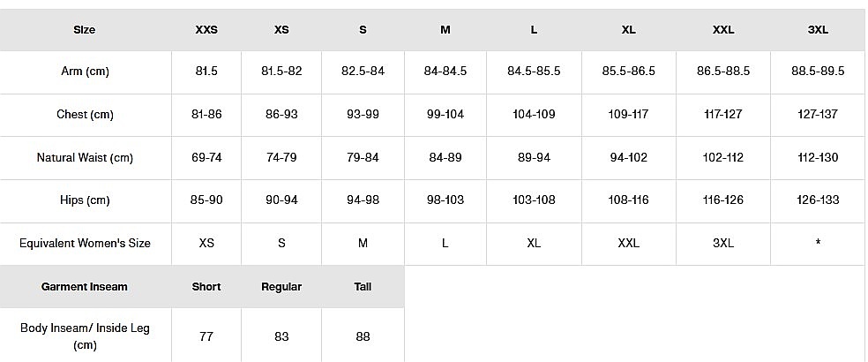The width and height of the screenshot is (868, 362).
Task: Select the 112-130 waist cell for 3XL
Action: pyautogui.click(x=818, y=158)
